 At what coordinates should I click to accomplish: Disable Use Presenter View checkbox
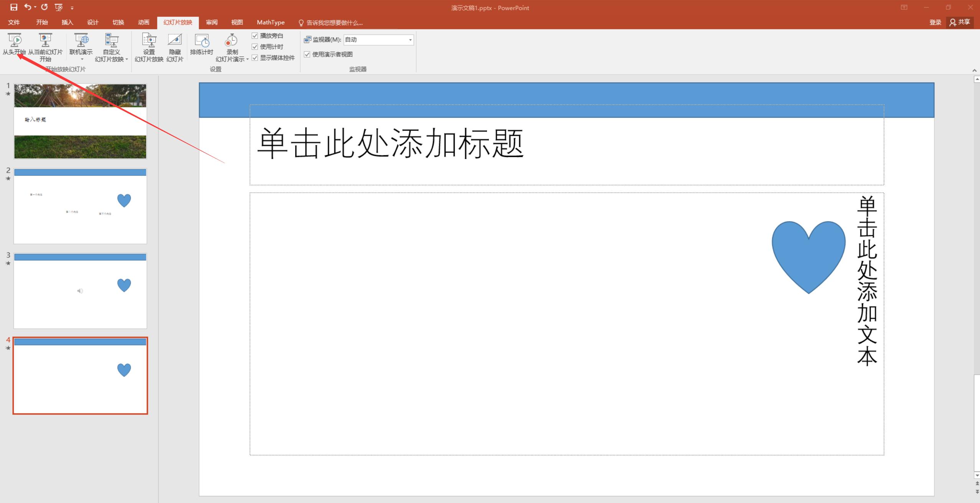click(307, 54)
